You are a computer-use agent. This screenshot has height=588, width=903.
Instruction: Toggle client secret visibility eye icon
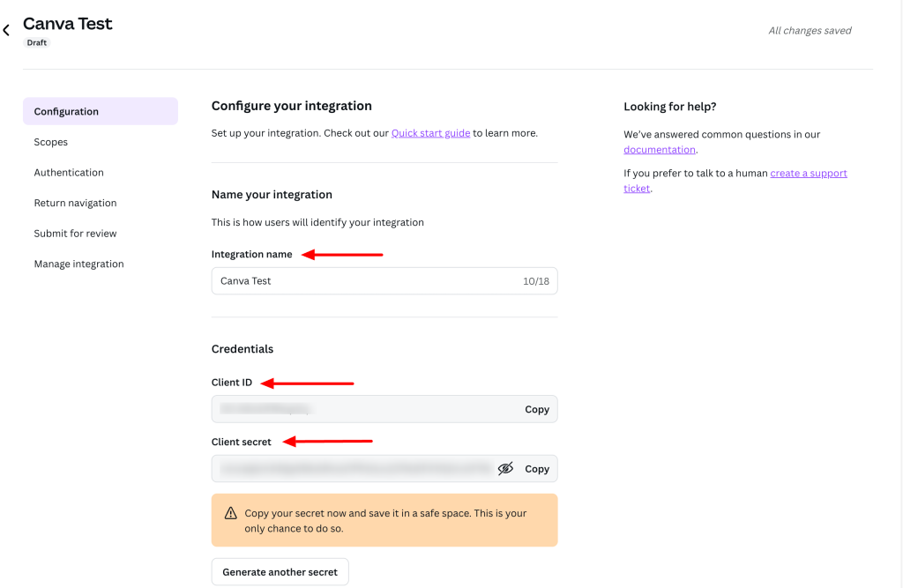coord(505,469)
